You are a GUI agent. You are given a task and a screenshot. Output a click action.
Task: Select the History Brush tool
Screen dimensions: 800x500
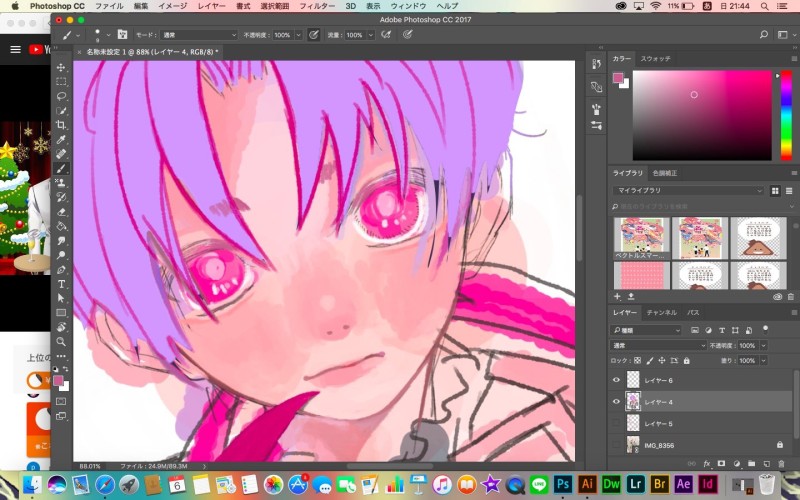61,197
